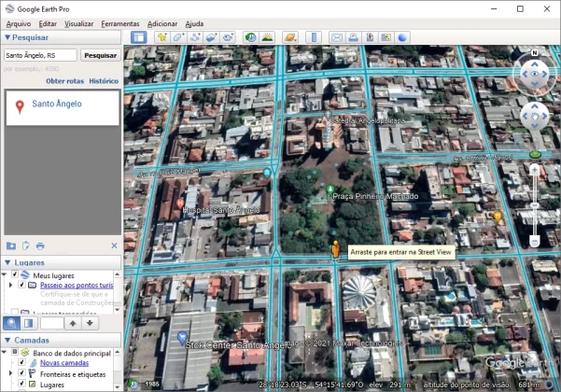The image size is (561, 392).
Task: Open the Visualizar menu
Action: tap(78, 23)
